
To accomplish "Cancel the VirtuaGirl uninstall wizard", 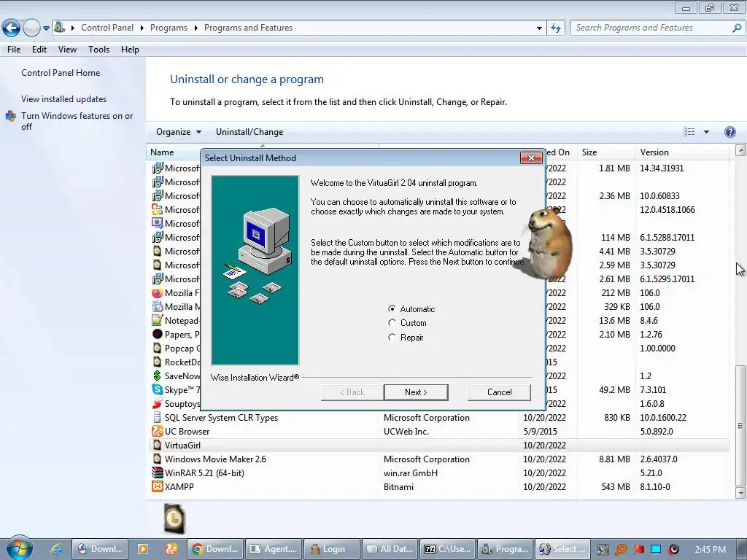I will pyautogui.click(x=499, y=392).
